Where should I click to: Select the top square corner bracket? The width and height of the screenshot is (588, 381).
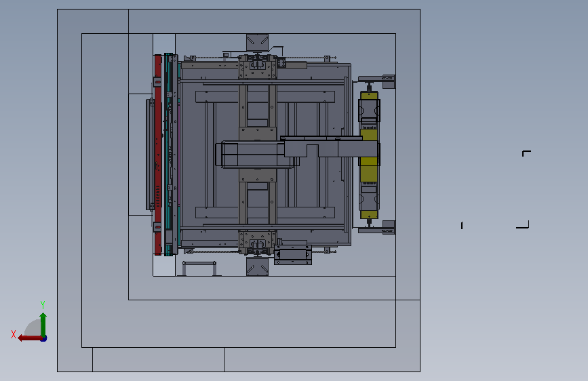click(257, 43)
